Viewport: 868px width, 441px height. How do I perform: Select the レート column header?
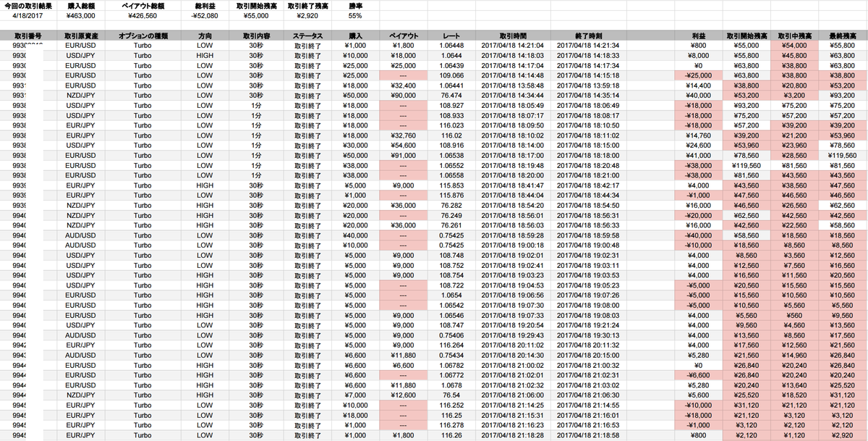451,35
